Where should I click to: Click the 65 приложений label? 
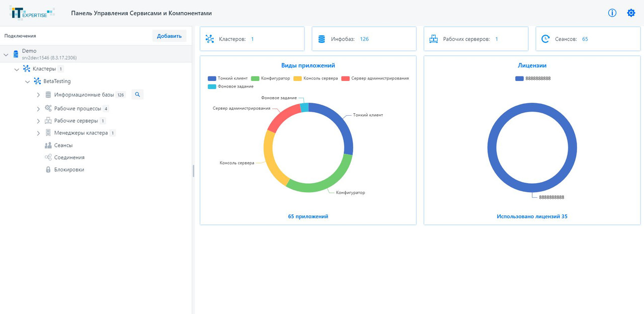pyautogui.click(x=308, y=216)
